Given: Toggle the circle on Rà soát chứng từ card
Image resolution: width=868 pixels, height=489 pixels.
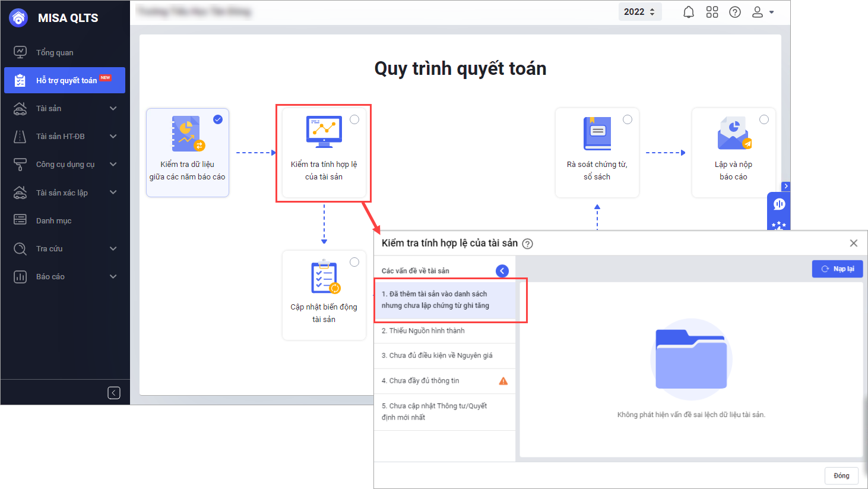Looking at the screenshot, I should [x=628, y=119].
